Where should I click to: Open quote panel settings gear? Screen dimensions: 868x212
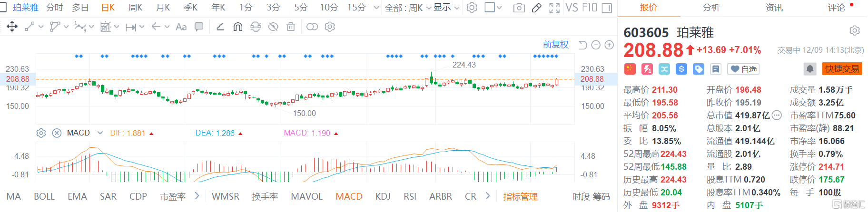click(x=855, y=30)
